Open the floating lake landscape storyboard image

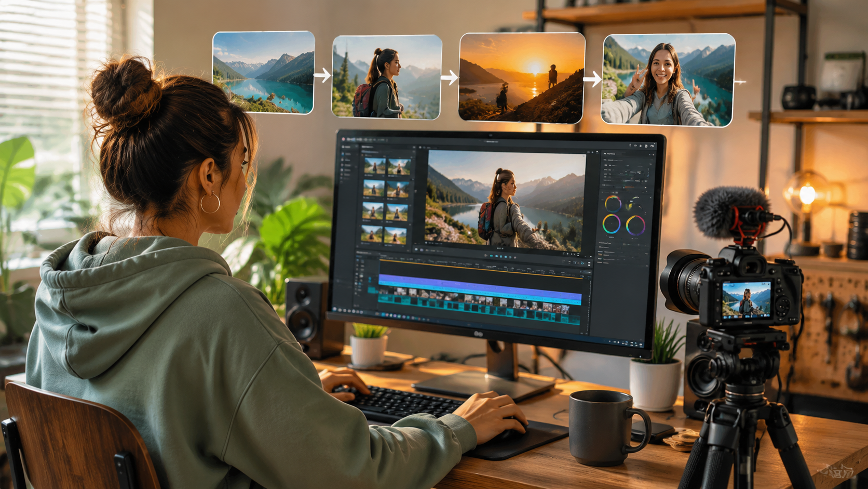coord(264,72)
